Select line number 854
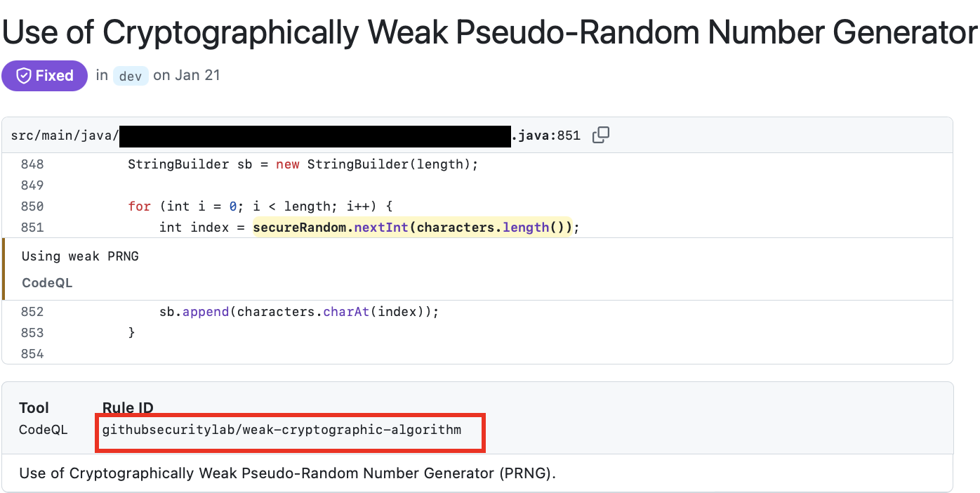 point(32,354)
